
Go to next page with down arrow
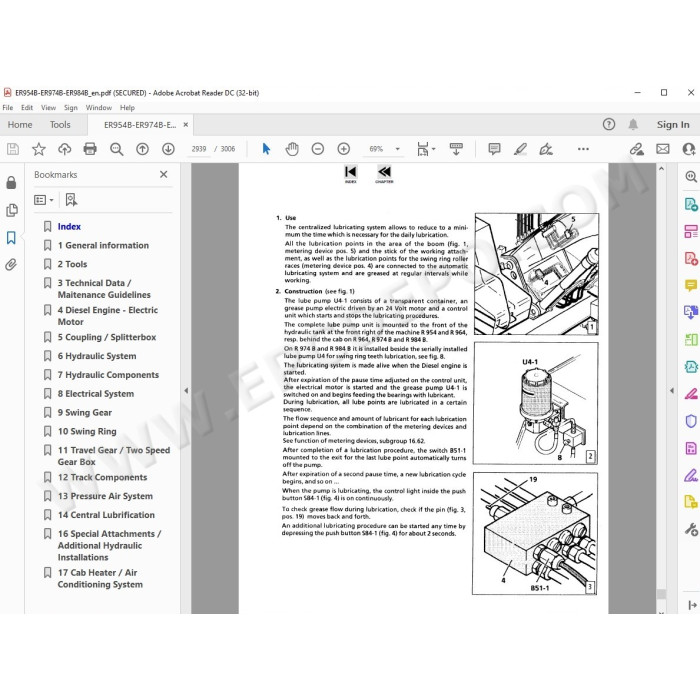[x=168, y=149]
